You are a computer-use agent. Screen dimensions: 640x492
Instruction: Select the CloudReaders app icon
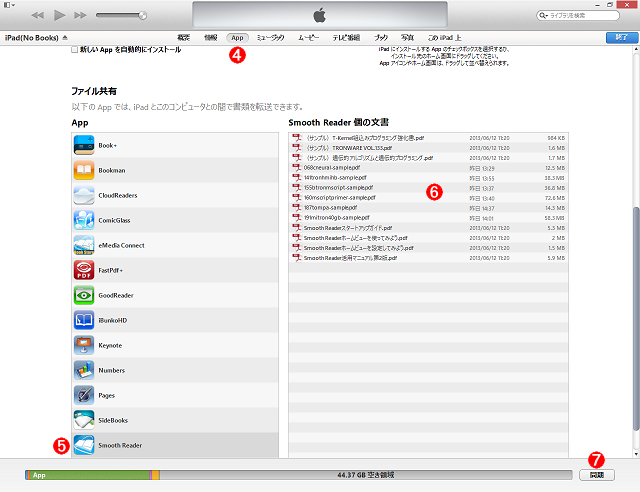point(84,195)
